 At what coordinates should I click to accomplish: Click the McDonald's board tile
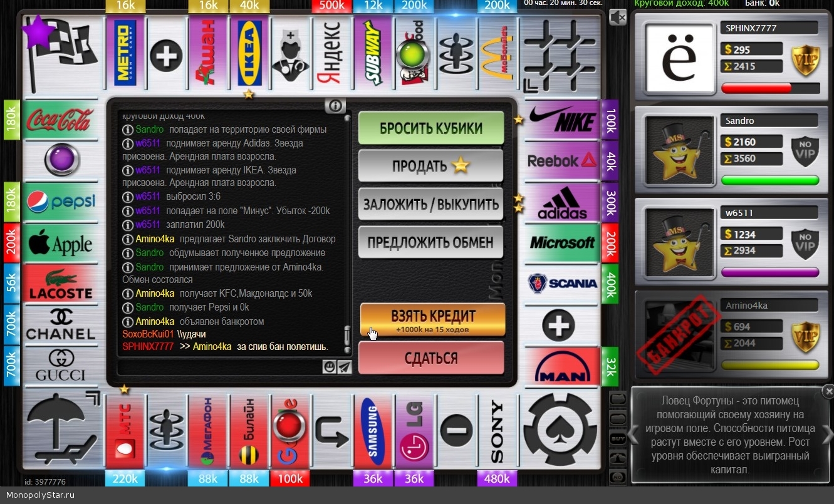[x=496, y=52]
